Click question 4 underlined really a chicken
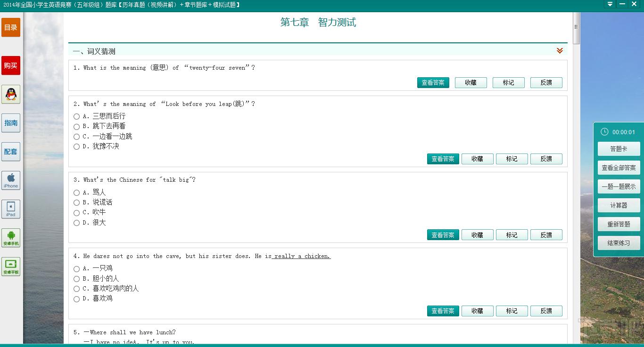 [302, 256]
